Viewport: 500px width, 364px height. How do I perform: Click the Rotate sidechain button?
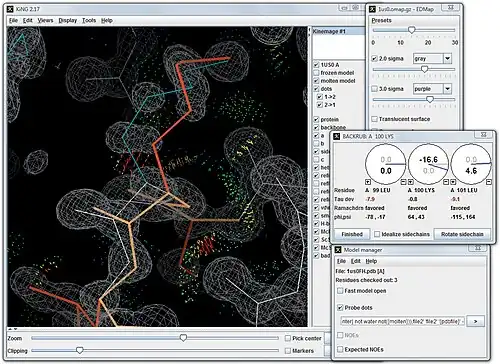point(462,234)
